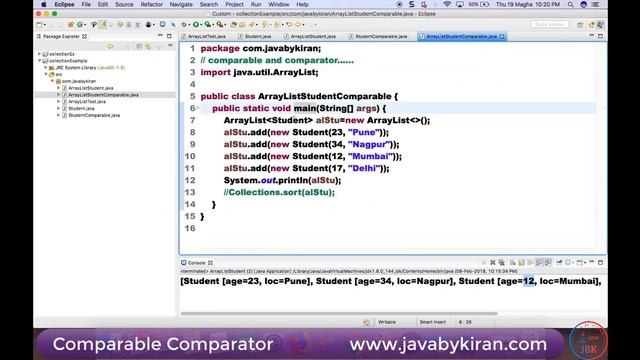
Task: Open Package Explorer view menu triangle
Action: (170, 46)
